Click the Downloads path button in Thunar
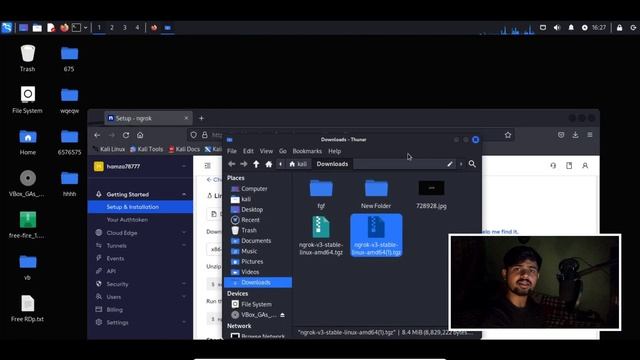Viewport: 640px width, 360px height. pos(332,164)
